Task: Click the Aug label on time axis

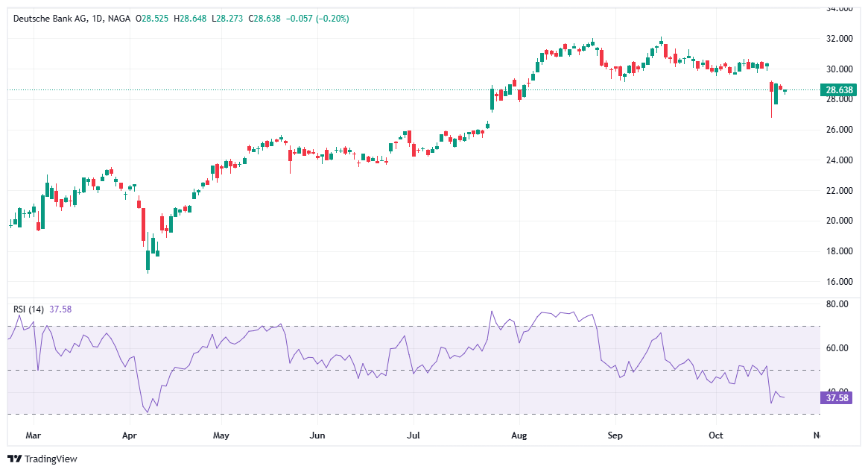Action: [x=519, y=435]
